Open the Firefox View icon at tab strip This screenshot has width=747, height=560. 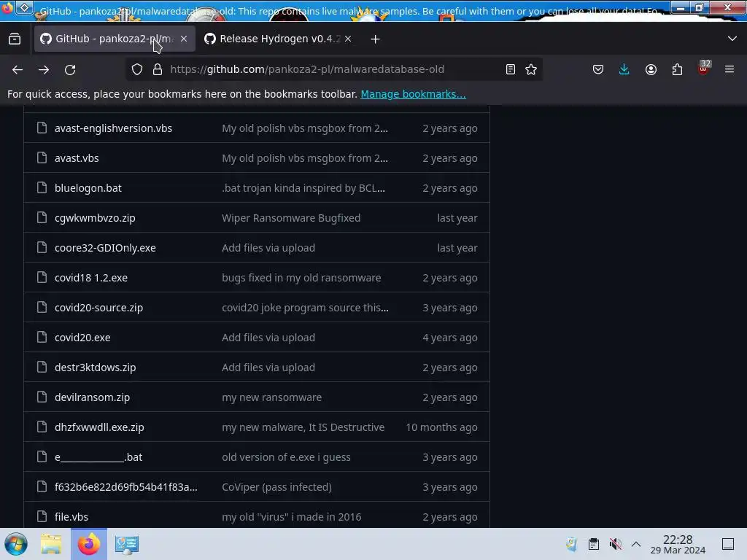[15, 39]
